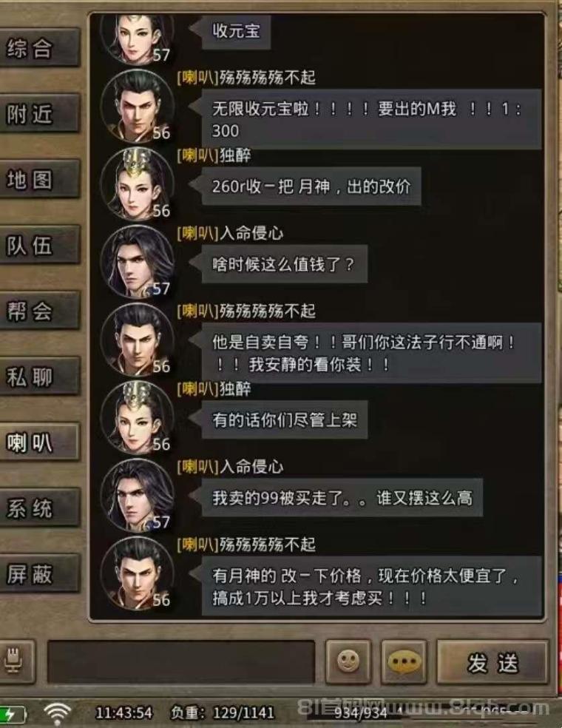Tap the avatar of player saying 收元宝

(138, 38)
